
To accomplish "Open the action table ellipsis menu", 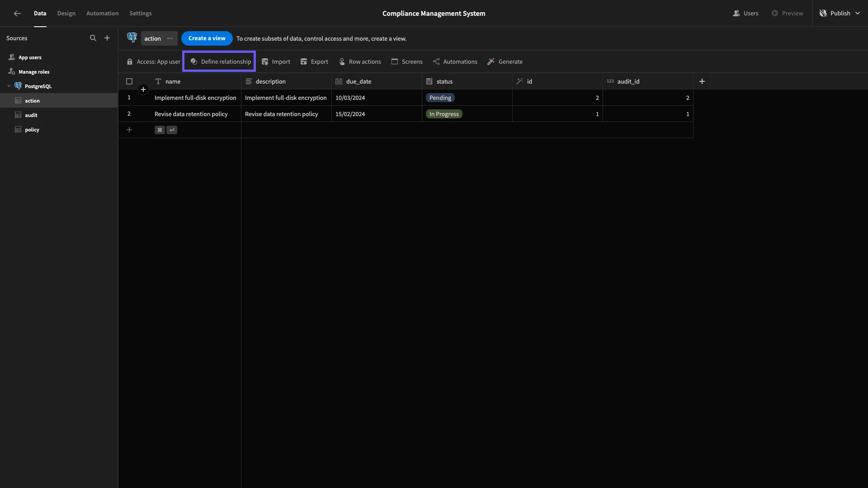I will click(170, 38).
